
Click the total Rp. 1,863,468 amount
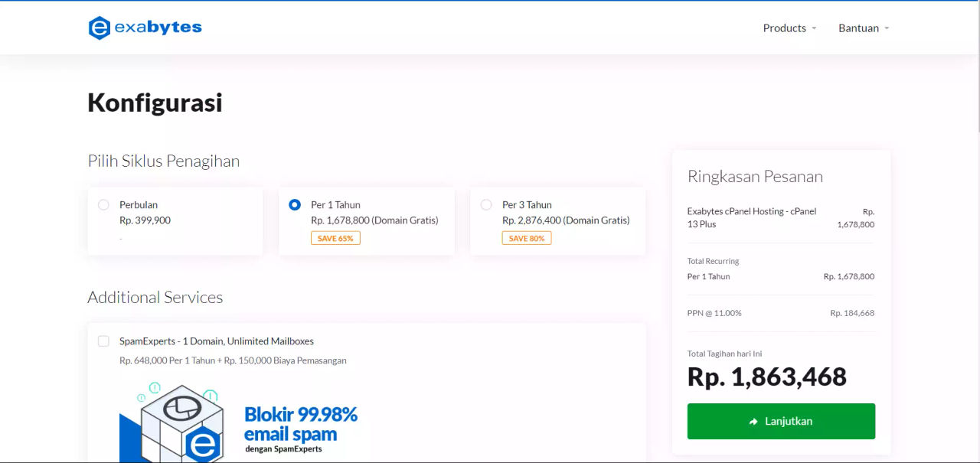767,377
